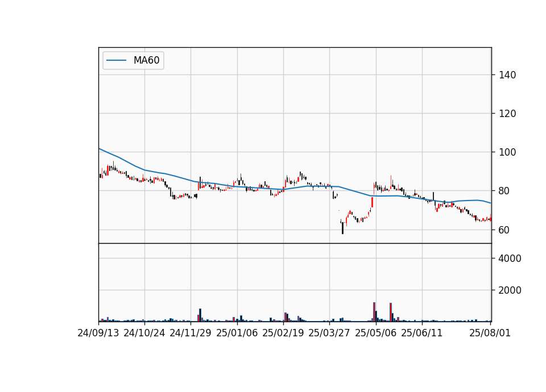Click the volume spike bar near 24/11/29

(200, 315)
